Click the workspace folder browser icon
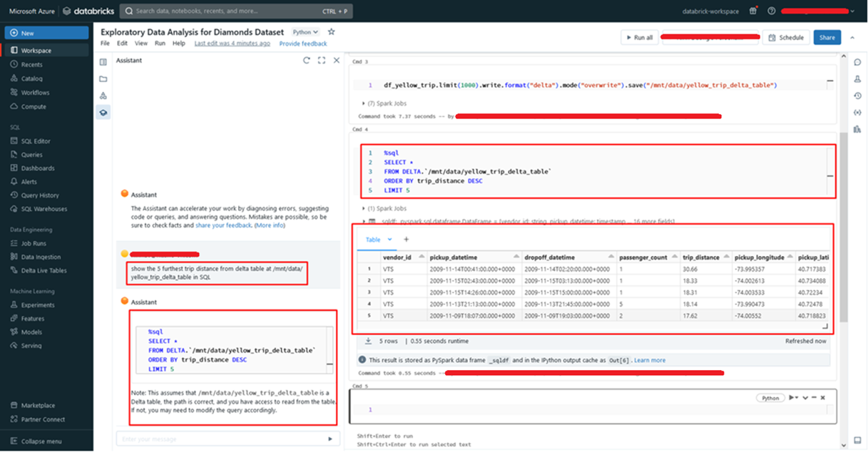This screenshot has height=452, width=868. [103, 78]
